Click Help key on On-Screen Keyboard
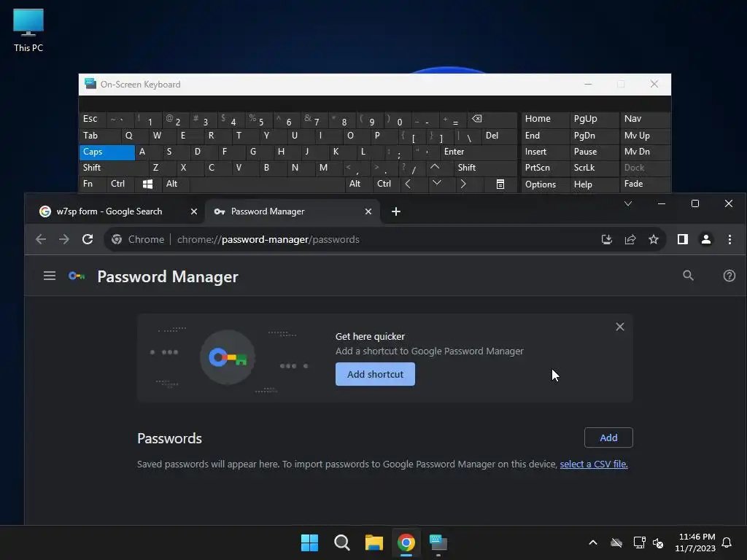The height and width of the screenshot is (560, 747). [x=594, y=184]
